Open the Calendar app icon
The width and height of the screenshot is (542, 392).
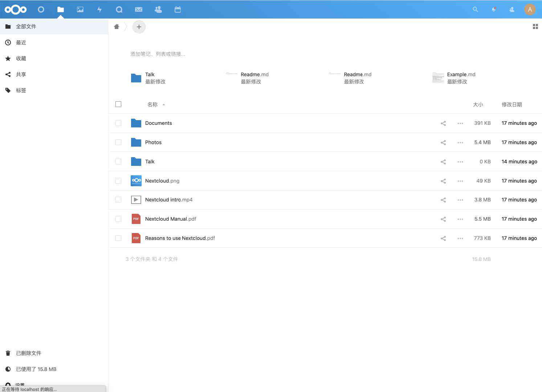point(178,9)
